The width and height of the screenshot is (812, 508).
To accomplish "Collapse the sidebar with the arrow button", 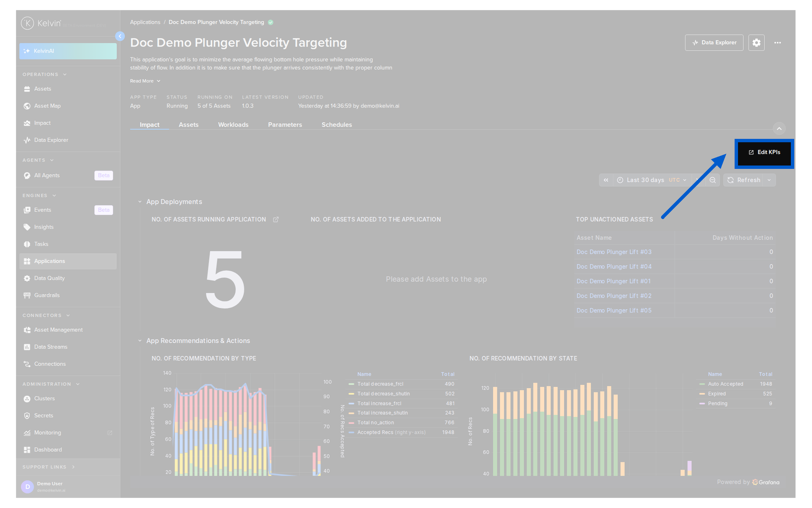I will [120, 36].
